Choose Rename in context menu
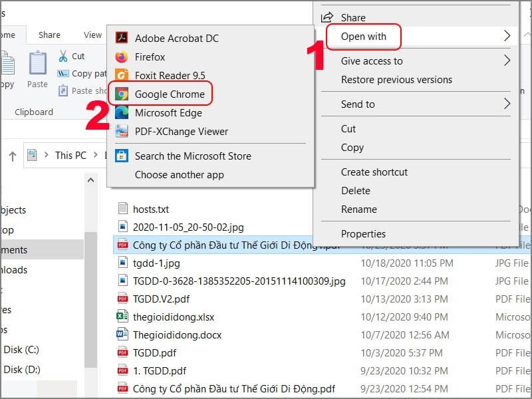 tap(358, 209)
